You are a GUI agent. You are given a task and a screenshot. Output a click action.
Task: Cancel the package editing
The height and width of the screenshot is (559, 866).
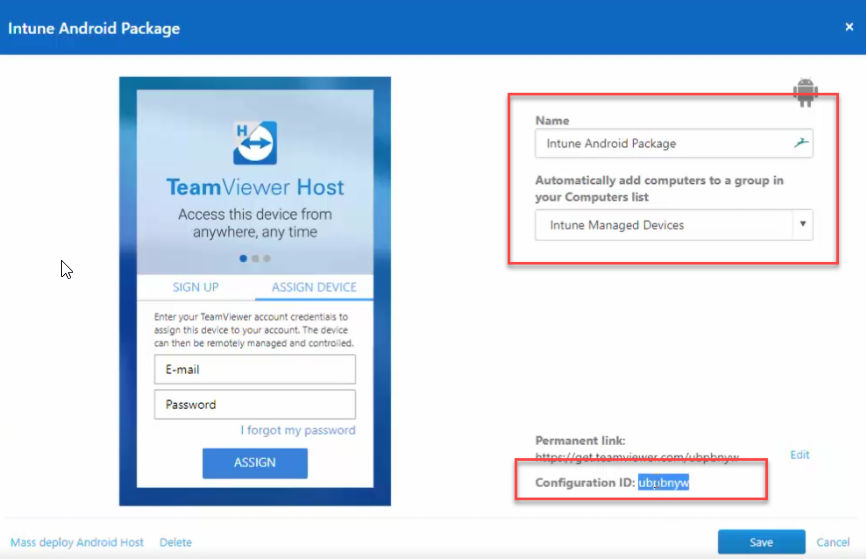pos(833,542)
